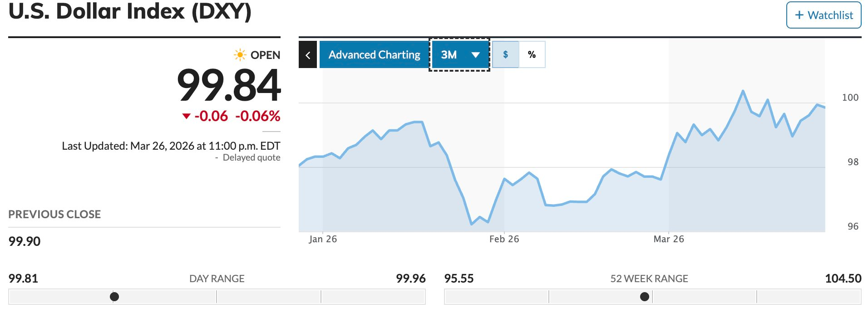Click the red down-triangle change indicator
868x313 pixels.
point(186,117)
